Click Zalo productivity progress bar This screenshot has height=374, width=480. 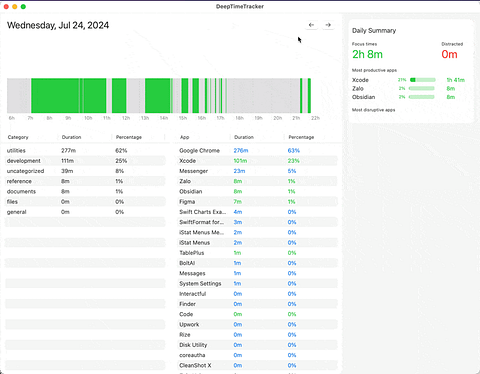(422, 89)
